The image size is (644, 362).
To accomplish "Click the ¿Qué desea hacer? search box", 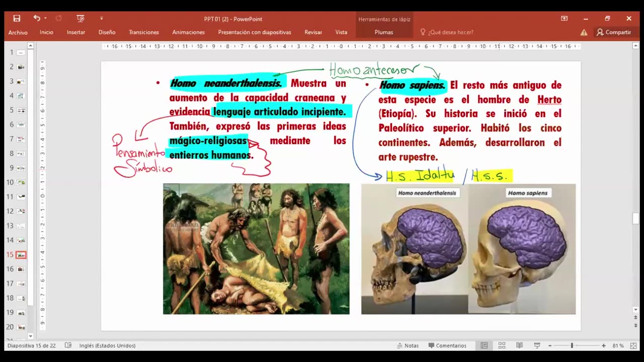I will click(x=451, y=32).
